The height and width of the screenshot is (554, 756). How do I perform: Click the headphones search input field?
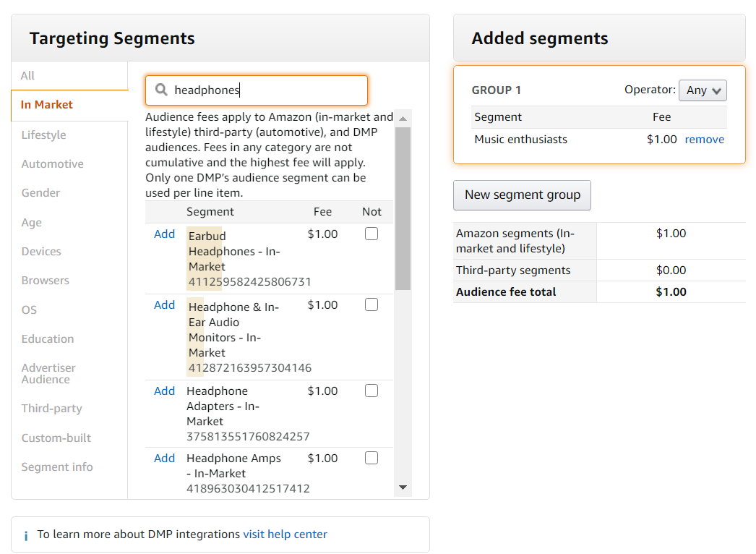(x=267, y=90)
